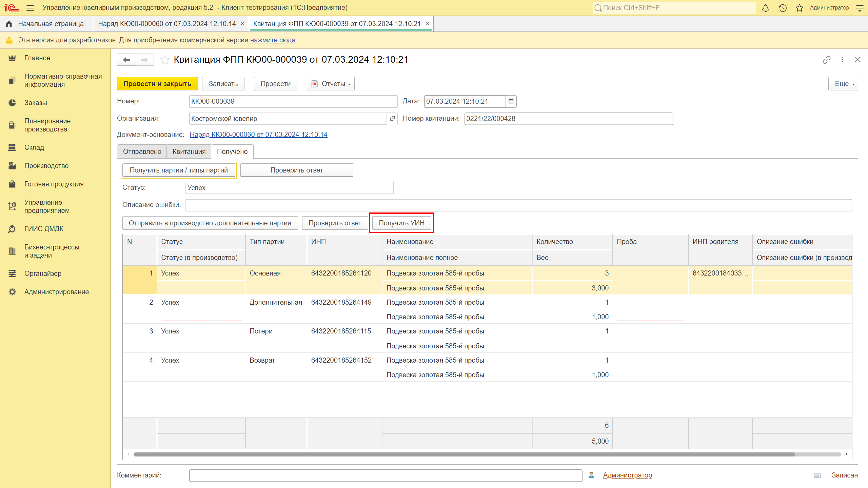Select the Возврат batch row
The image size is (868, 488).
tap(487, 367)
